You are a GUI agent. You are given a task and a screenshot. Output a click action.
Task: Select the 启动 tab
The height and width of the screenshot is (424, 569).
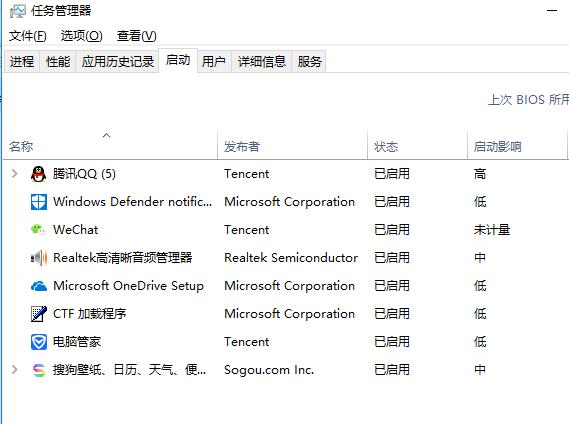click(178, 60)
